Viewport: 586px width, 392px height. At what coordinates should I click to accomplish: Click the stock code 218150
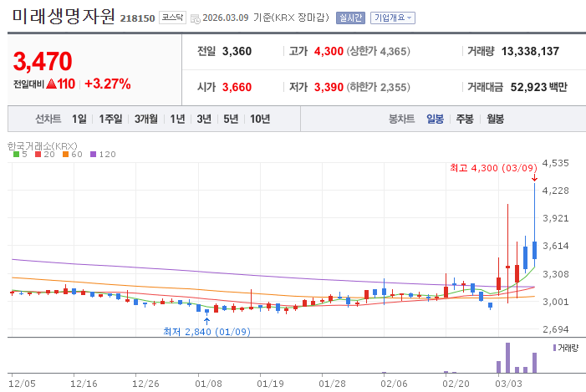coord(137,18)
